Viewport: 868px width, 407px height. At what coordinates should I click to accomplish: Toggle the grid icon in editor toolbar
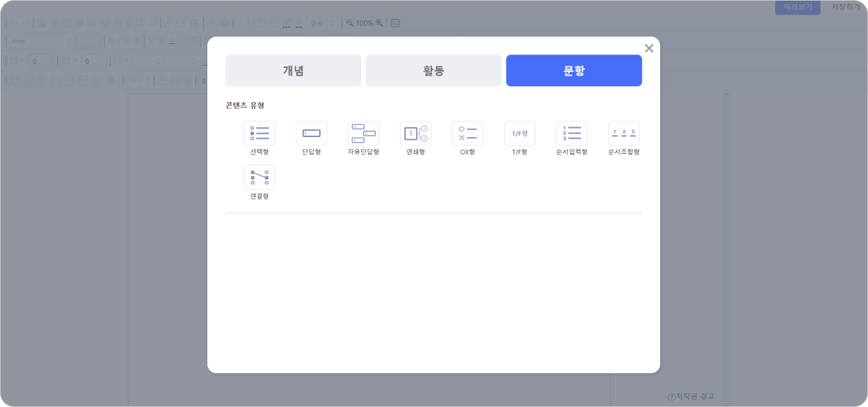click(x=395, y=23)
